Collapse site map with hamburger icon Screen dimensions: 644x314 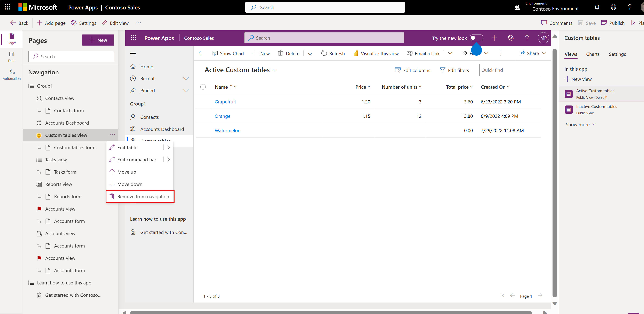(x=133, y=54)
